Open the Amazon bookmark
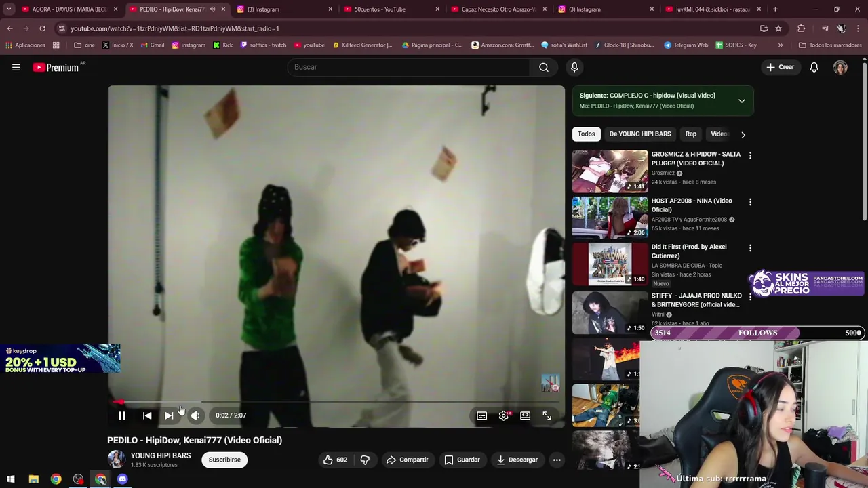Viewport: 868px width, 488px height. click(x=502, y=45)
